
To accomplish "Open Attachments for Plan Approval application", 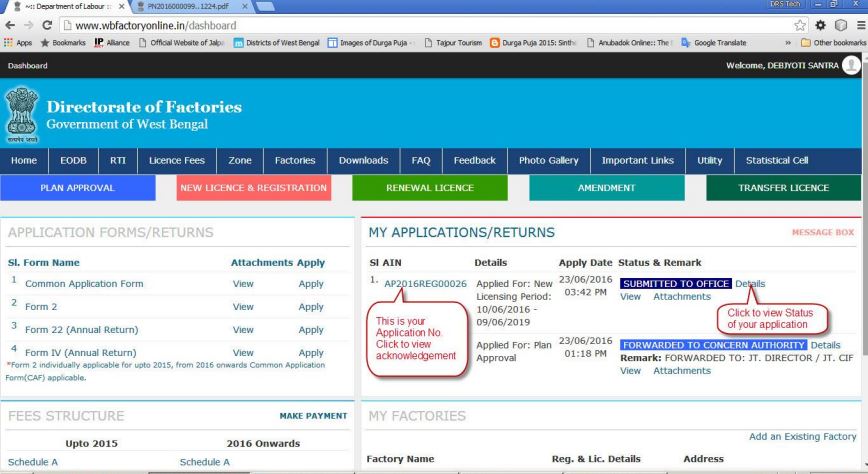I will [682, 371].
